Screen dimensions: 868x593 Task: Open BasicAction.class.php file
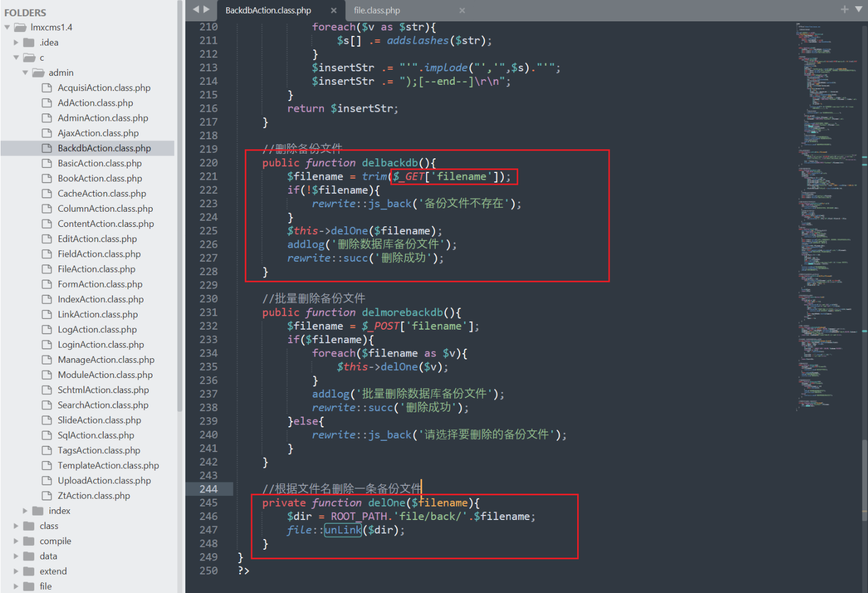pyautogui.click(x=99, y=163)
